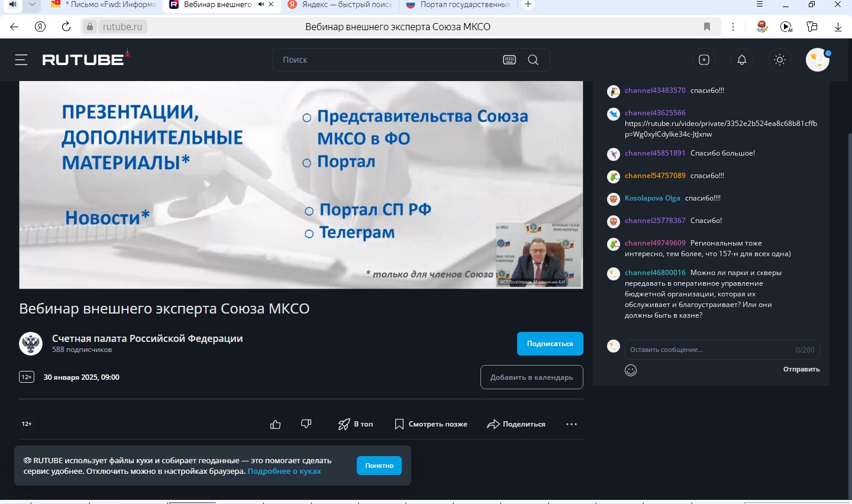The width and height of the screenshot is (852, 504).
Task: Open the user profile avatar menu
Action: click(818, 60)
